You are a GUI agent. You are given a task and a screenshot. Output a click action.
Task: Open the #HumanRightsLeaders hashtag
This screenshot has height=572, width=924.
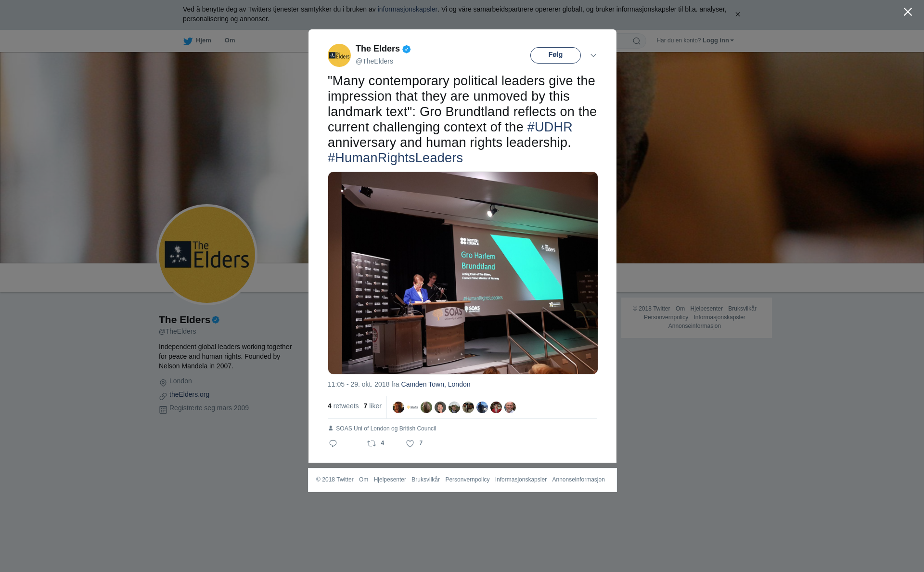click(395, 158)
